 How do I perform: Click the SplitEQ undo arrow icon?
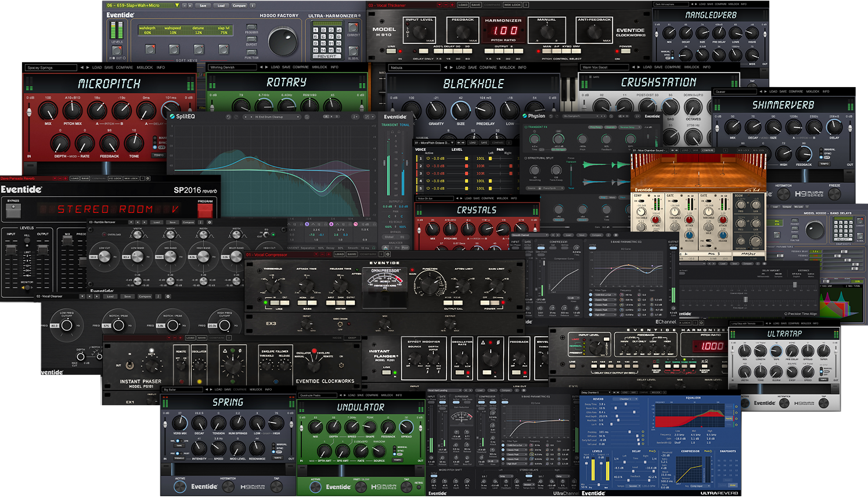pyautogui.click(x=229, y=117)
